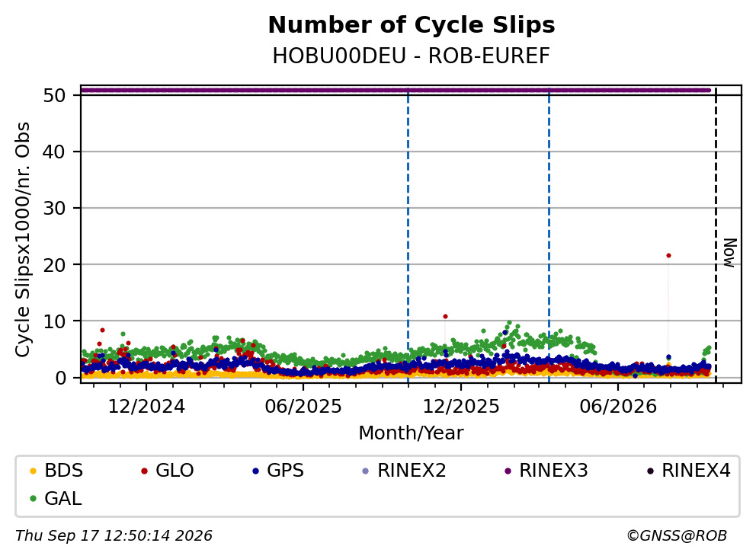Click the GAL green legend marker
Screen dimensions: 756x559
point(33,499)
